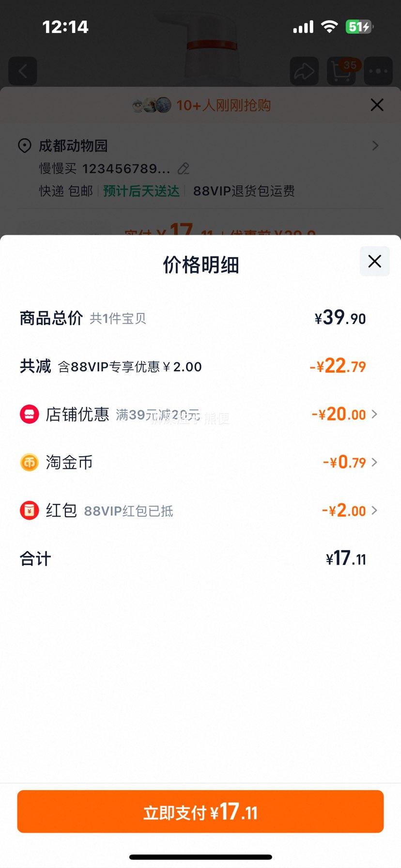Viewport: 401px width, 868px height.
Task: Tap the 88VIP退货包运费 label
Action: point(244,191)
